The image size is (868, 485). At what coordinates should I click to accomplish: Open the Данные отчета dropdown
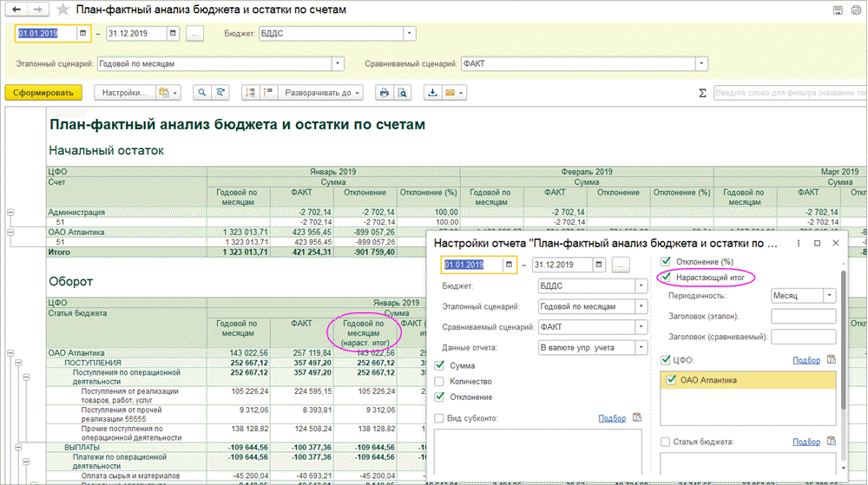[x=641, y=348]
